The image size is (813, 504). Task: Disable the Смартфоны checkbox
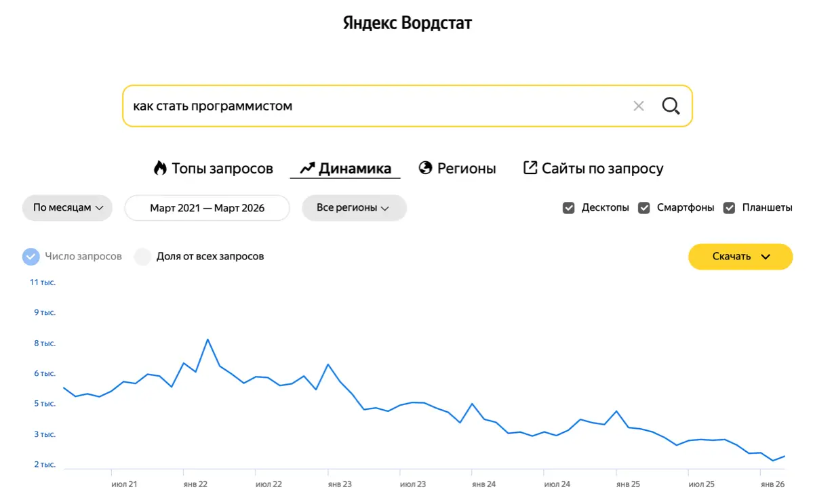click(643, 207)
